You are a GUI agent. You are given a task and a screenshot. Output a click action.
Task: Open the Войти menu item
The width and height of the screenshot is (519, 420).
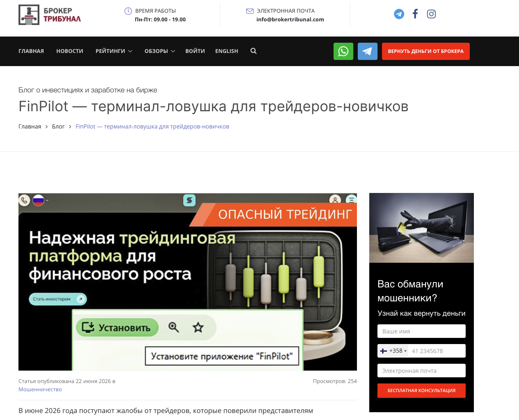click(x=195, y=51)
